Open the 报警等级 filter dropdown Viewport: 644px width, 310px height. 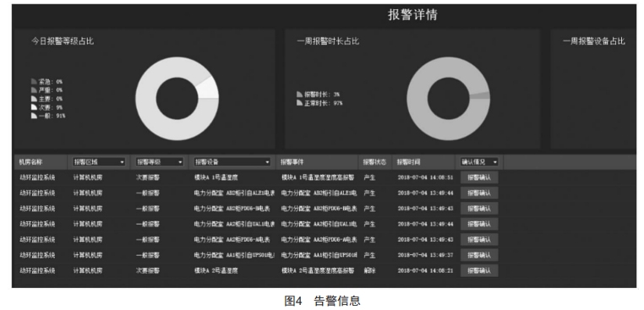[160, 162]
